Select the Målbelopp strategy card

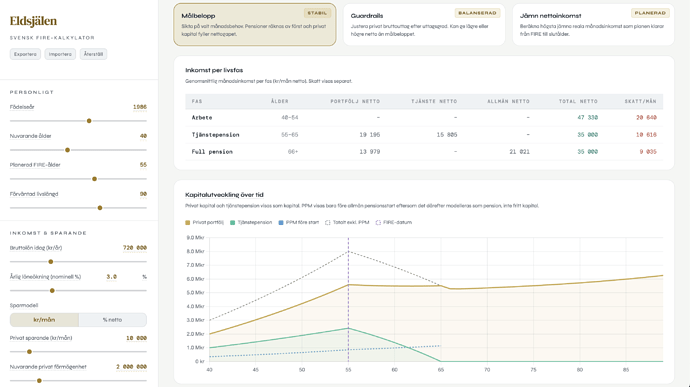tap(255, 25)
